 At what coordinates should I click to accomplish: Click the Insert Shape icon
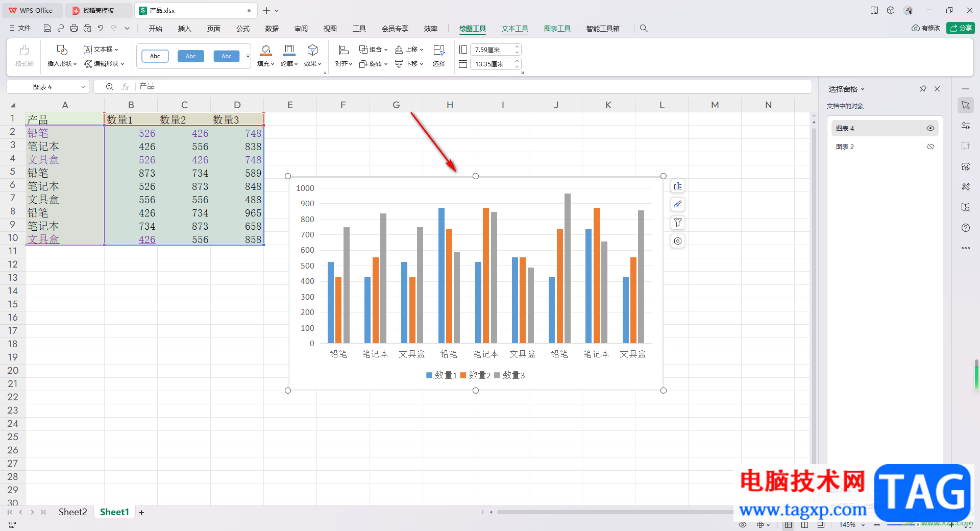tap(62, 50)
